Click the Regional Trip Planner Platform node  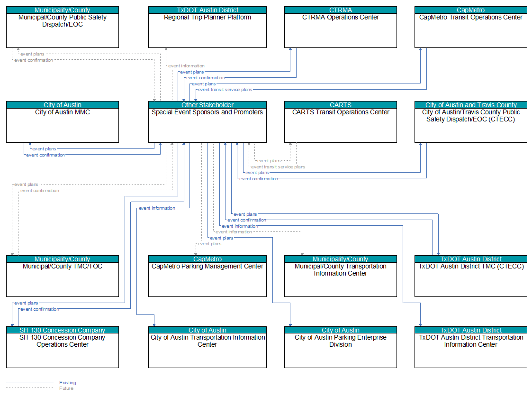coord(207,27)
